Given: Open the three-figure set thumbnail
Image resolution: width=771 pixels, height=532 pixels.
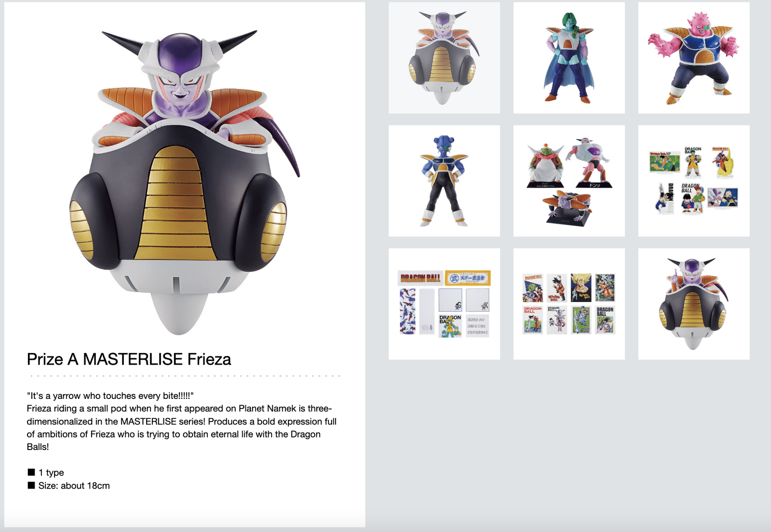Looking at the screenshot, I should point(569,181).
